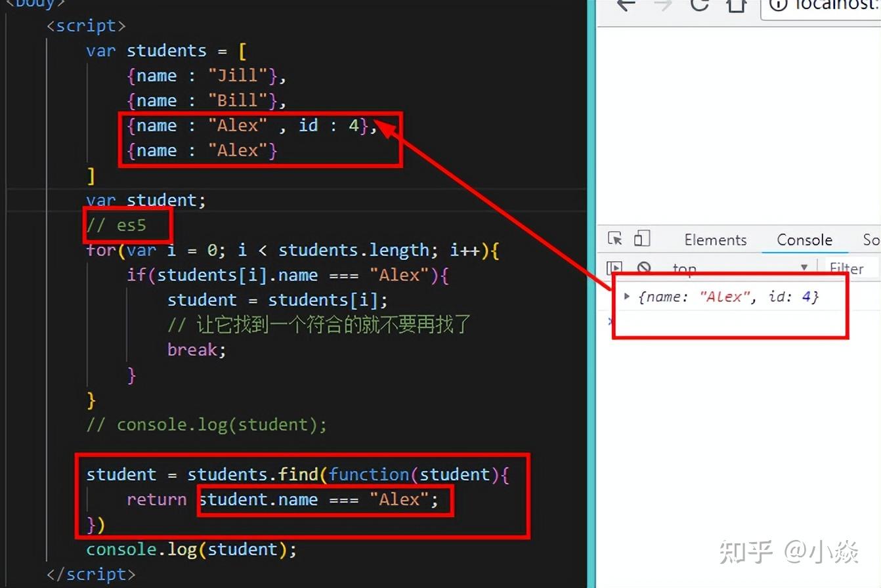This screenshot has height=588, width=881.
Task: Click the "student = students[i];" line
Action: tap(278, 300)
